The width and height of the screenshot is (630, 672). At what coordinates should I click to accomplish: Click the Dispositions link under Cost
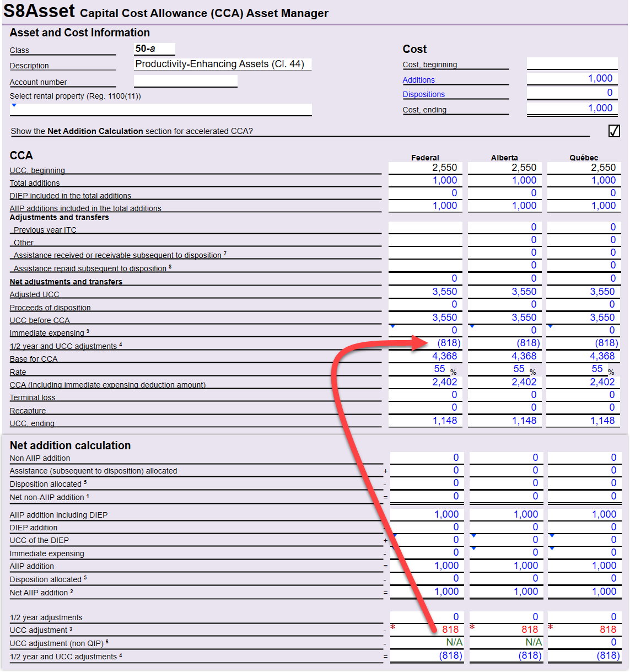[x=424, y=94]
